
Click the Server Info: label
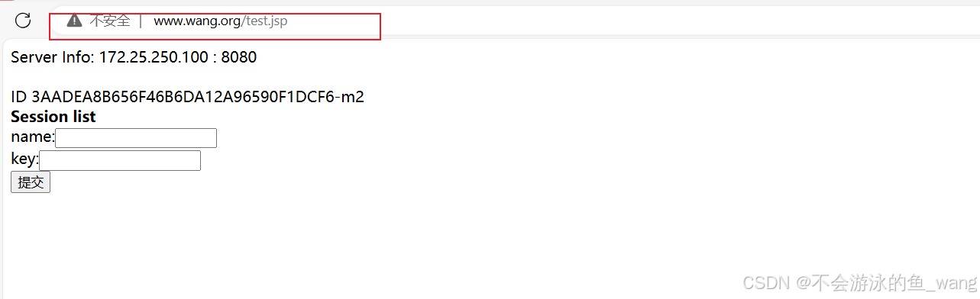[53, 57]
